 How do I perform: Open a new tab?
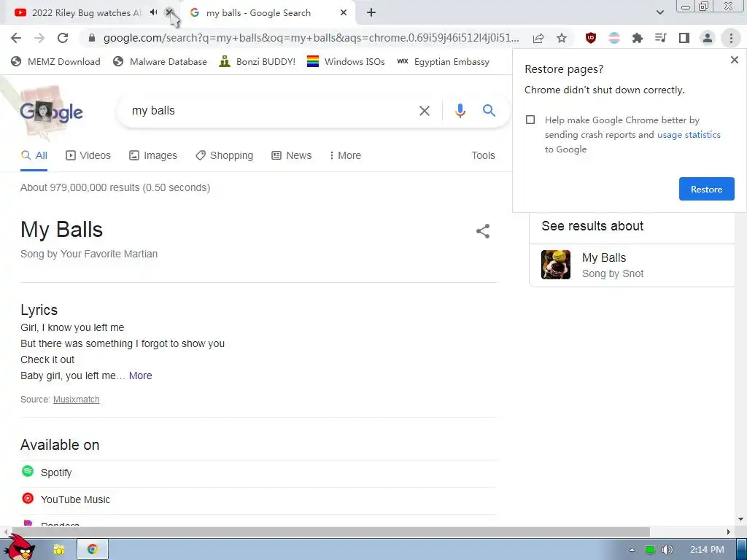pyautogui.click(x=371, y=13)
